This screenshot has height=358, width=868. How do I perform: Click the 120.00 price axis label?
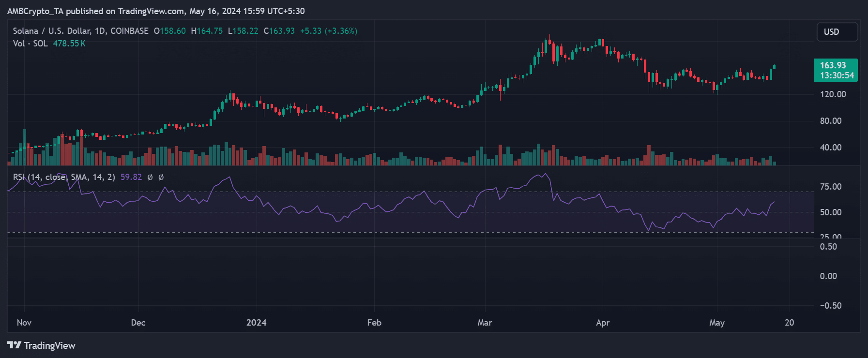(833, 94)
